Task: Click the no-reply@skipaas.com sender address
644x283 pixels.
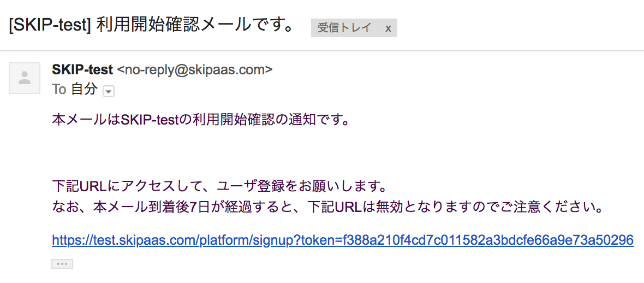Action: pos(195,70)
